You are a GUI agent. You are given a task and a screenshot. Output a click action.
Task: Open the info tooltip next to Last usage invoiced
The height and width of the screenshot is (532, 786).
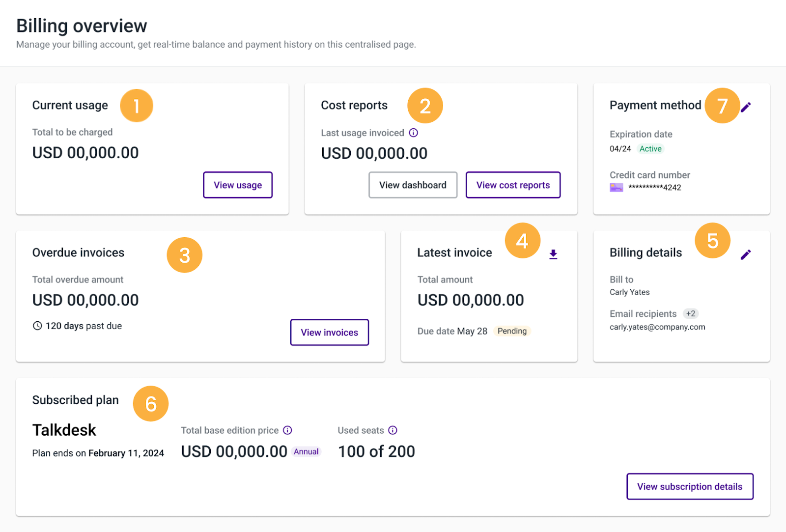click(414, 133)
